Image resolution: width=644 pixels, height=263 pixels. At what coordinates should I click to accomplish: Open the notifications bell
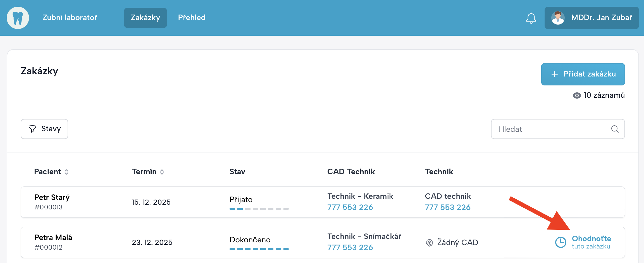click(531, 18)
